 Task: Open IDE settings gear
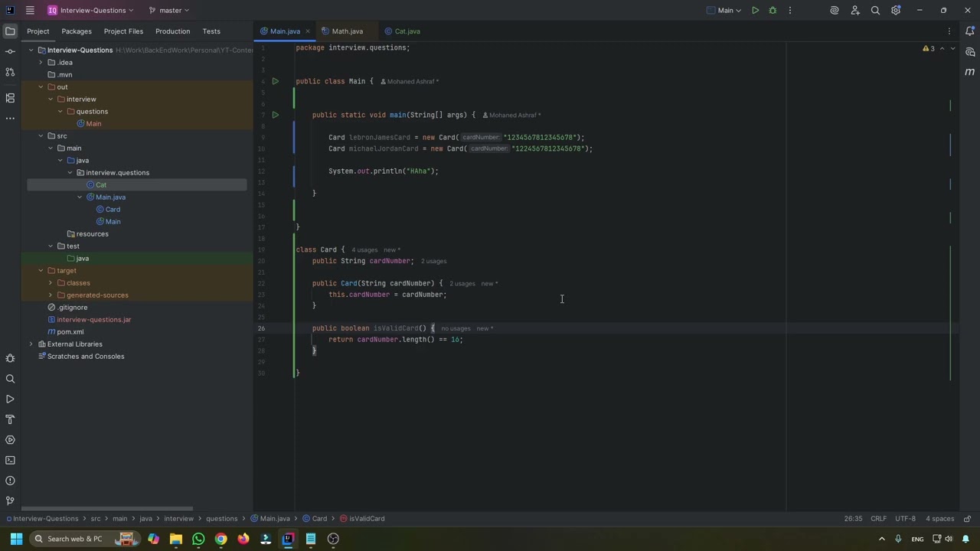pos(895,10)
